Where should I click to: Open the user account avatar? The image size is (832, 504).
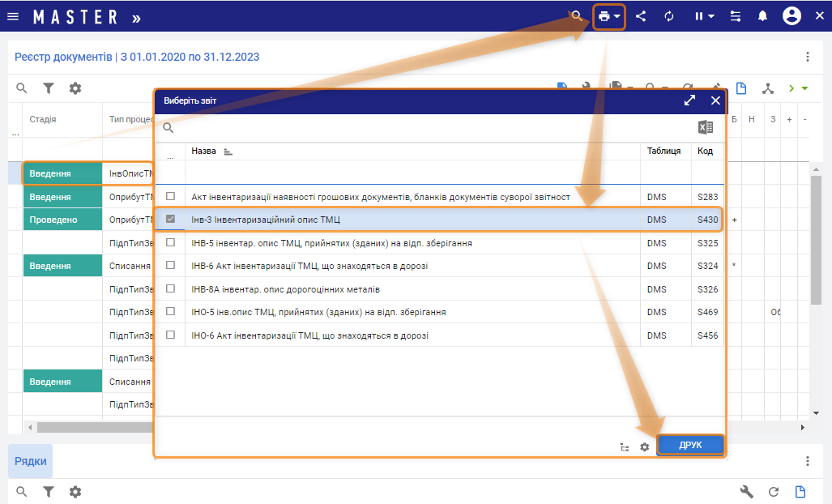point(791,16)
